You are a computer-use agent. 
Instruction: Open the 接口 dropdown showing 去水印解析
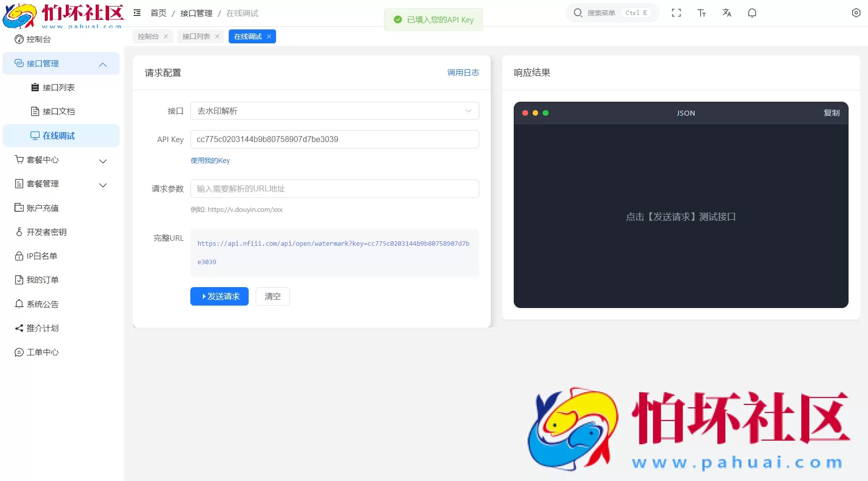[334, 111]
